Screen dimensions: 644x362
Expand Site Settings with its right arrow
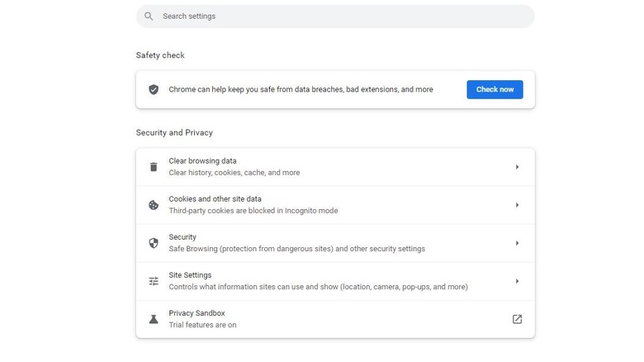(517, 281)
